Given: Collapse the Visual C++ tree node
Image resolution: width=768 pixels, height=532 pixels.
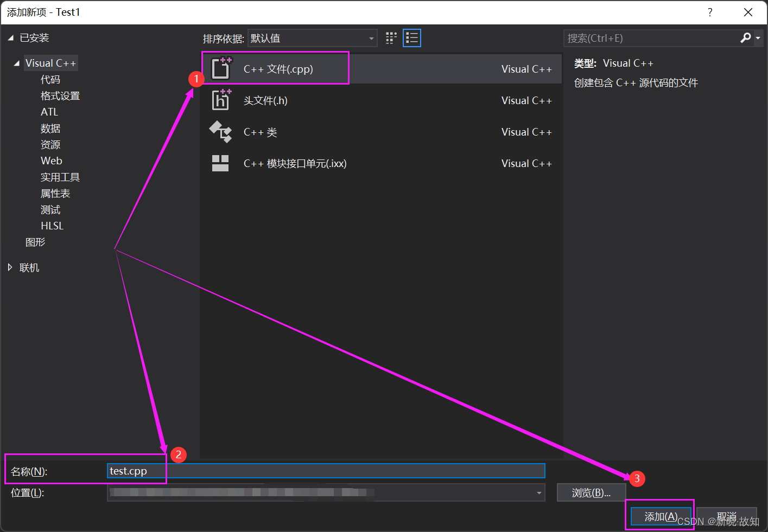Looking at the screenshot, I should click(17, 63).
